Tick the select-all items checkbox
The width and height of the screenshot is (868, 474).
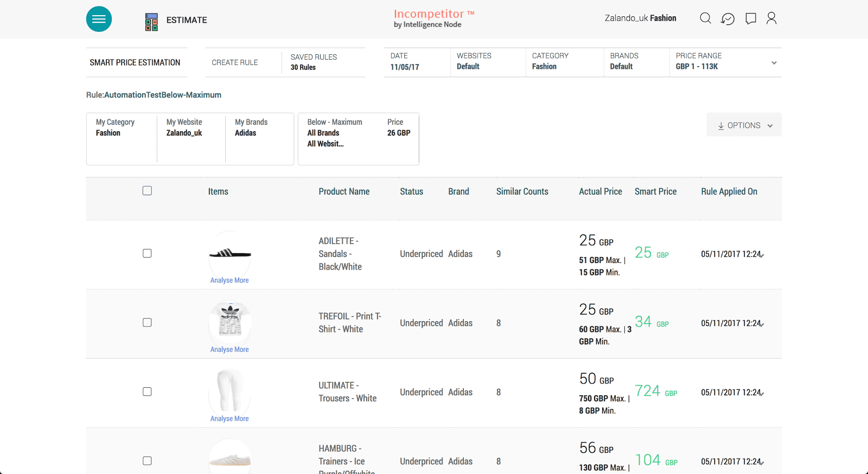pyautogui.click(x=147, y=191)
